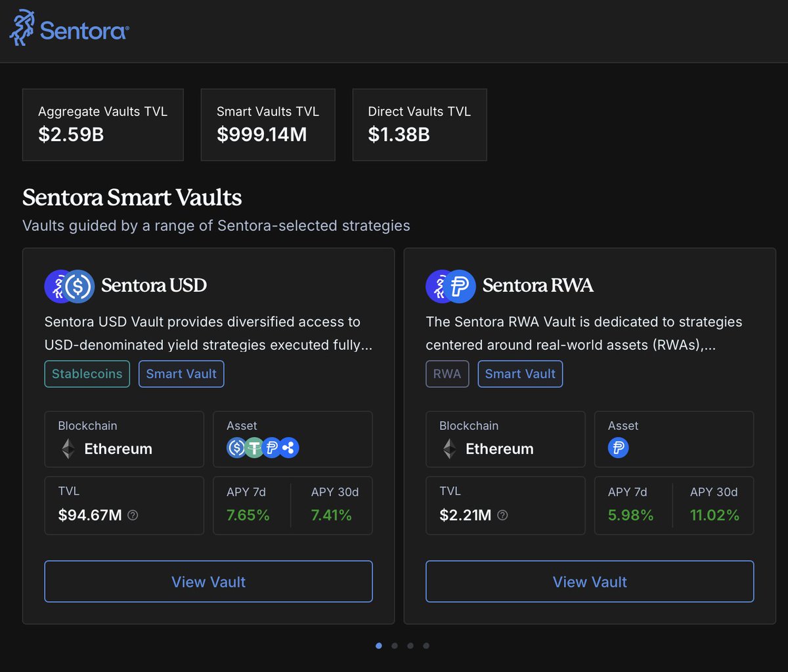
Task: Click the Sentora RWA vault logo icon
Action: [x=451, y=286]
